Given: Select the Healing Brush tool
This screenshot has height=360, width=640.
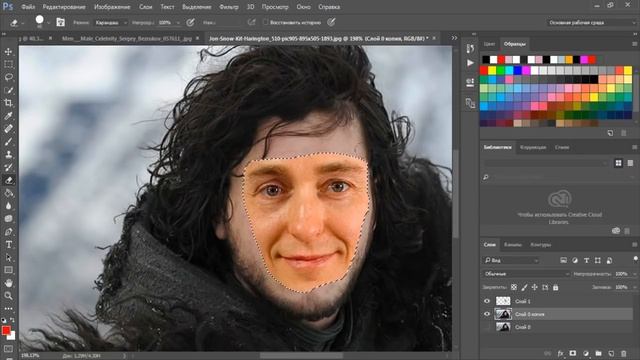Looking at the screenshot, I should [x=9, y=129].
